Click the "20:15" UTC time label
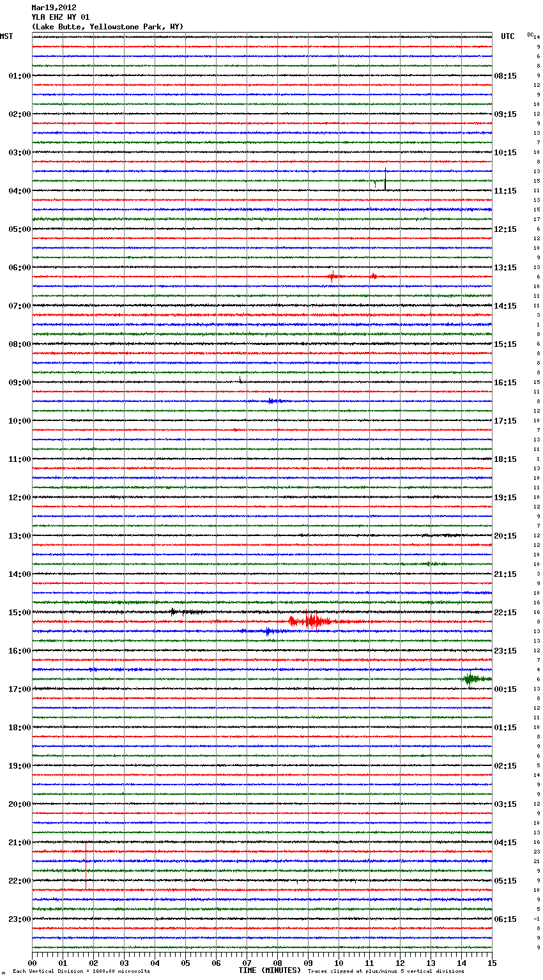Viewport: 543px width, 980px height. [x=505, y=536]
